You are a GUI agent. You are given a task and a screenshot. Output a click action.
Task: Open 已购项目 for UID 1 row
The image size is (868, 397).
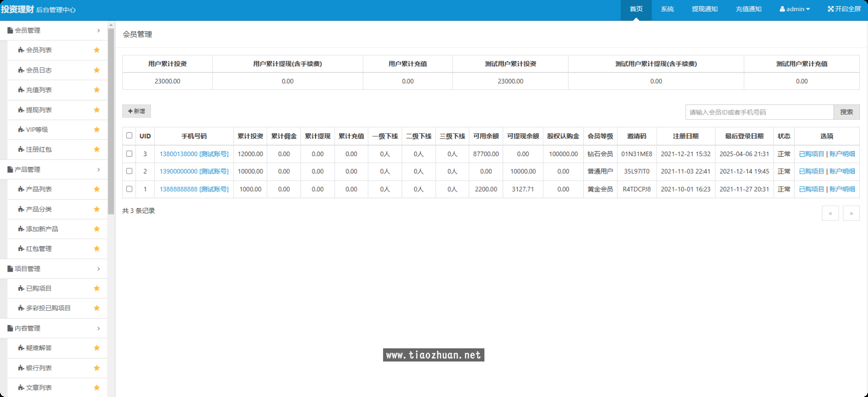pos(811,189)
